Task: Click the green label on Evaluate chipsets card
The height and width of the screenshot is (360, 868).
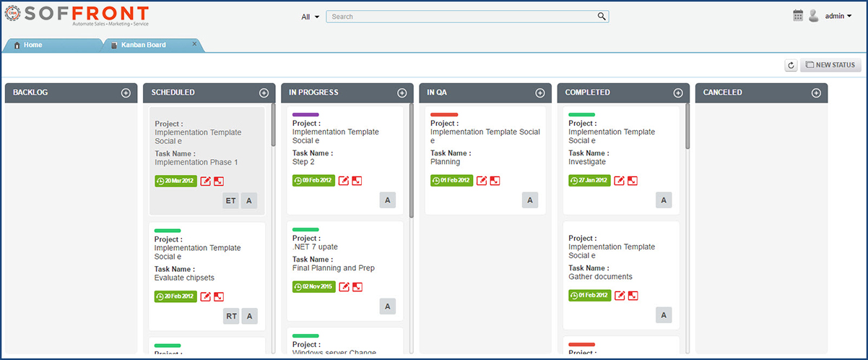Action: click(x=168, y=231)
